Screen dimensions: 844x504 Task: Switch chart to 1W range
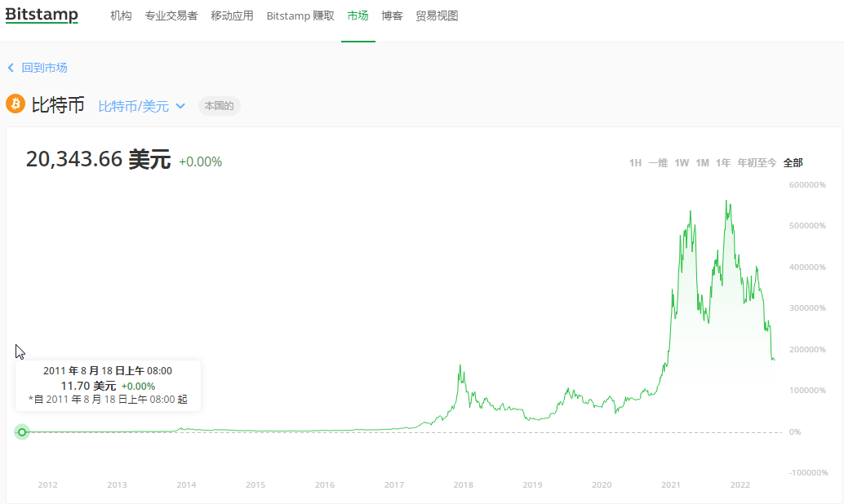click(x=682, y=162)
